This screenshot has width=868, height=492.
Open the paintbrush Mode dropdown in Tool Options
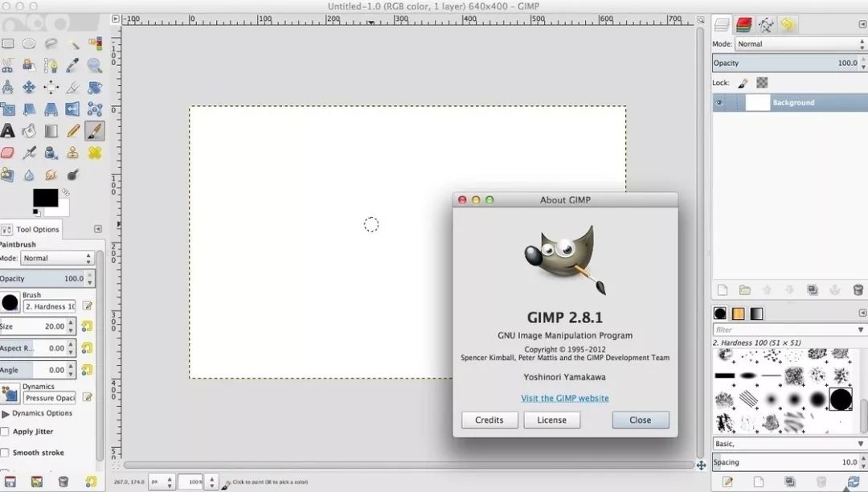(56, 258)
